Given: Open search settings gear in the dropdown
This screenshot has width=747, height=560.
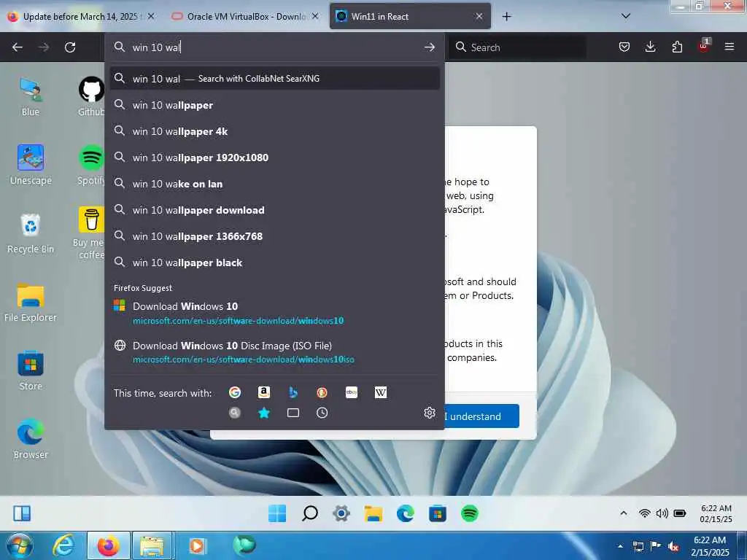Looking at the screenshot, I should point(429,413).
